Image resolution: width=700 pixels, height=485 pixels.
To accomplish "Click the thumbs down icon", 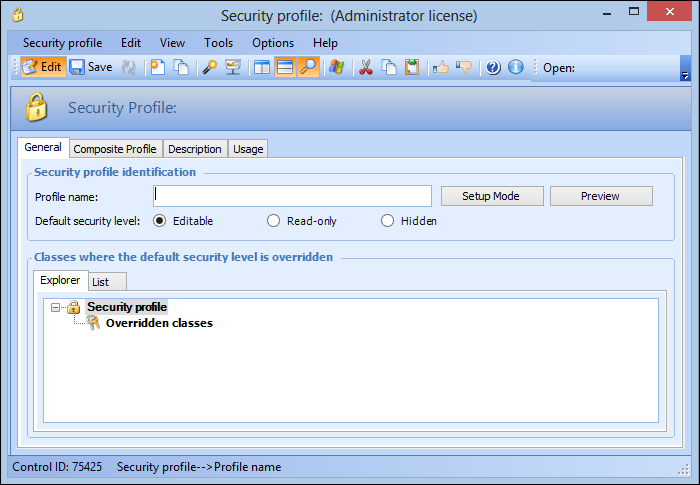I will click(464, 68).
